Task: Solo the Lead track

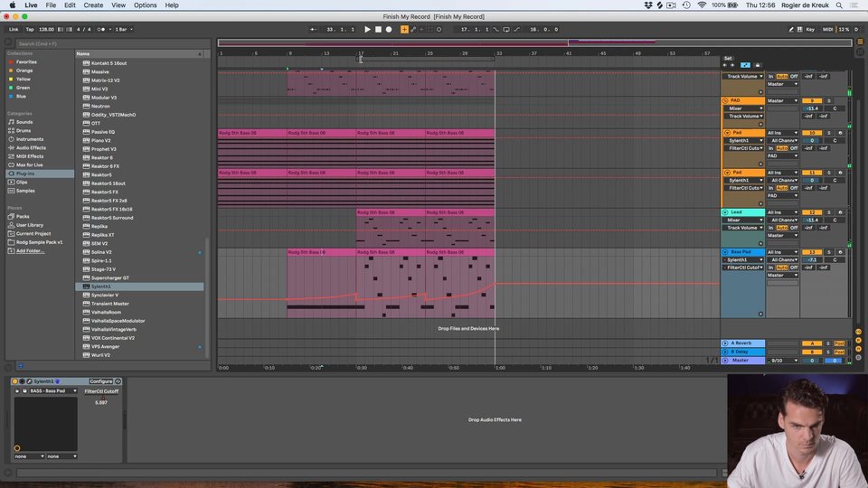Action: tap(829, 211)
